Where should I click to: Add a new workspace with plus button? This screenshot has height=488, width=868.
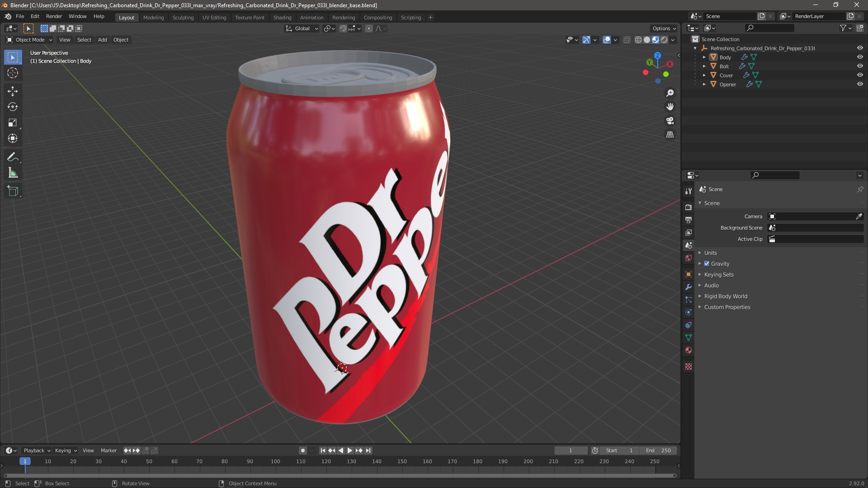coord(430,18)
